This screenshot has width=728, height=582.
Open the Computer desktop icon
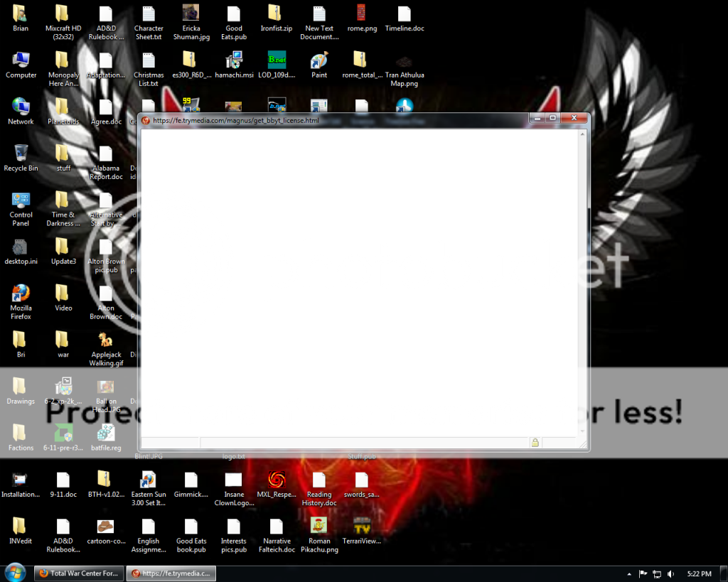click(x=21, y=61)
